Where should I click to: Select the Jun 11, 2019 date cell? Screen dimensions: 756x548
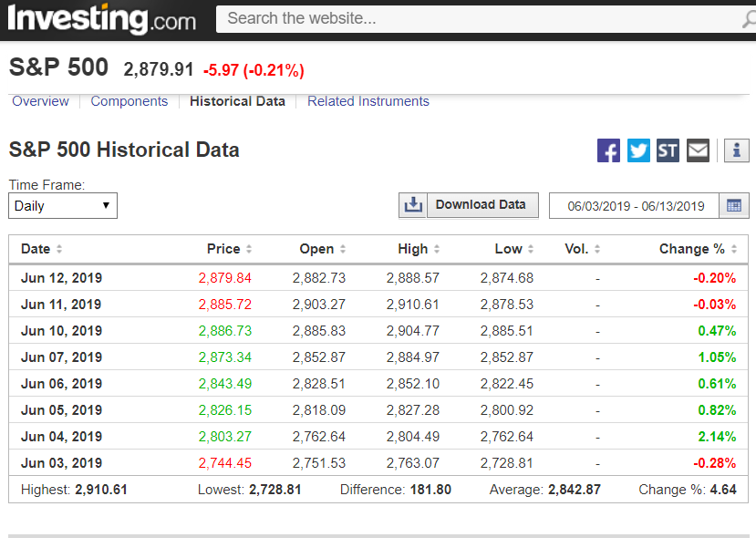[61, 305]
